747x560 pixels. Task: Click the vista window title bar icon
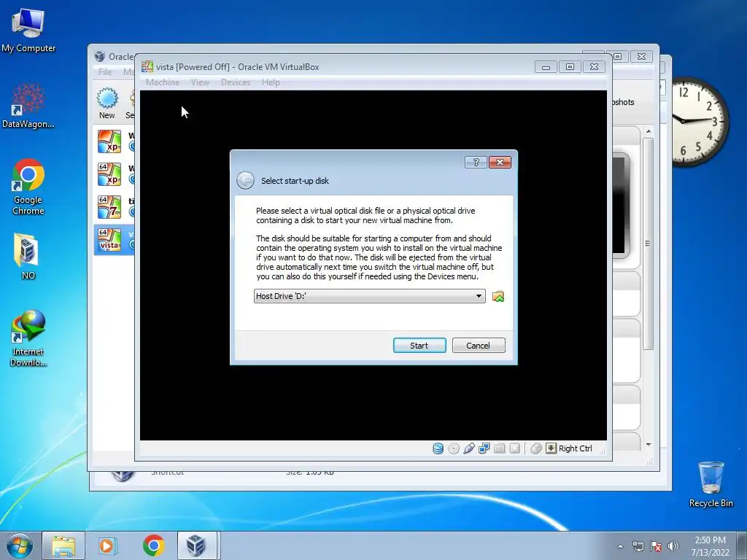tap(147, 66)
